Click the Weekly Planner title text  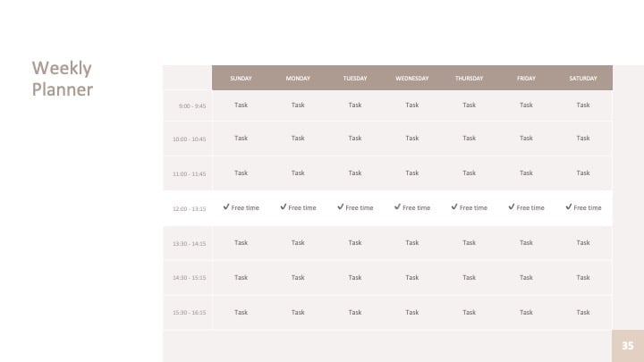pyautogui.click(x=63, y=79)
